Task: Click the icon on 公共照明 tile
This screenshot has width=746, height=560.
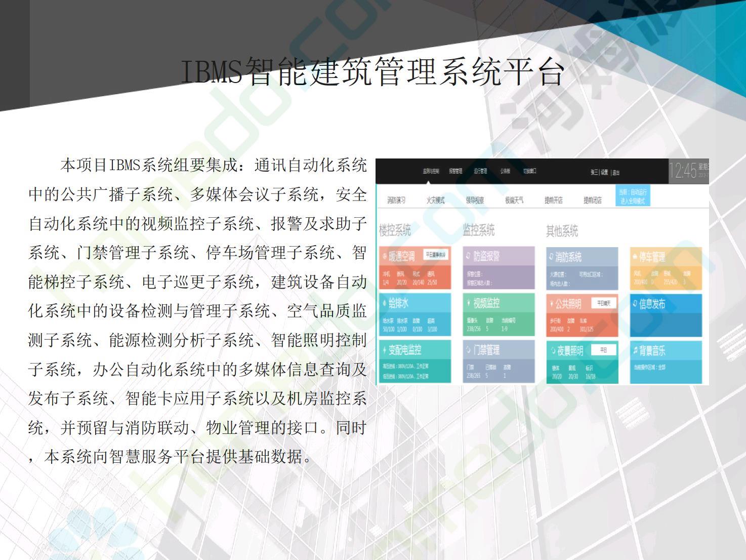Action: (552, 304)
